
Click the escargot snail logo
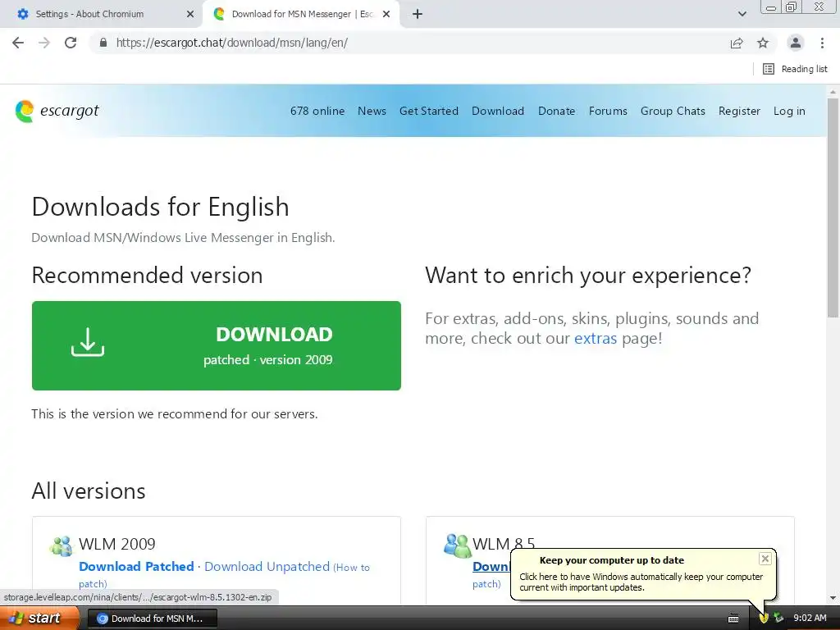point(25,111)
